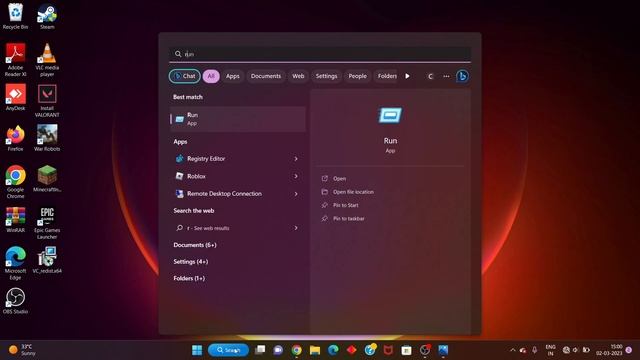This screenshot has width=640, height=360.
Task: Click in the search text field
Action: click(x=320, y=54)
